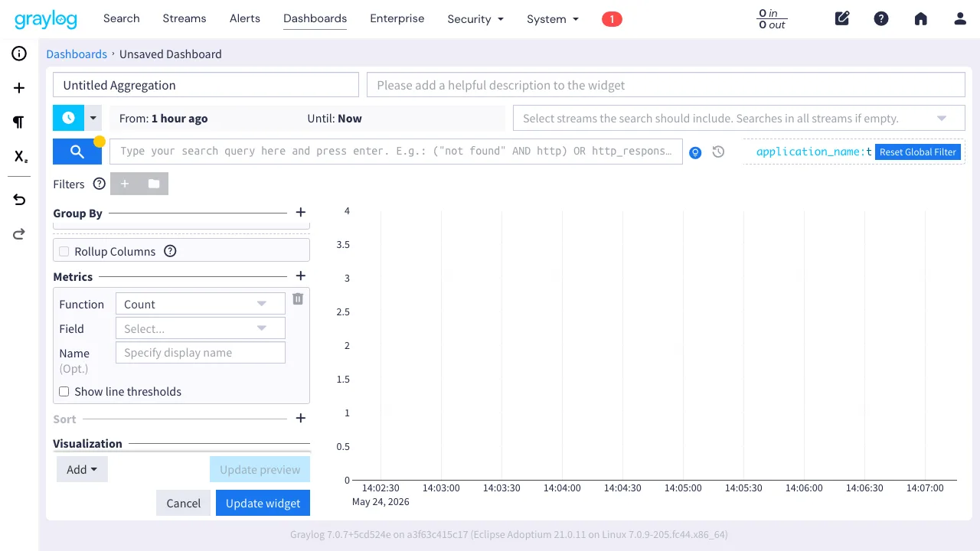Image resolution: width=980 pixels, height=551 pixels.
Task: Add a new filter with plus button
Action: (x=125, y=184)
